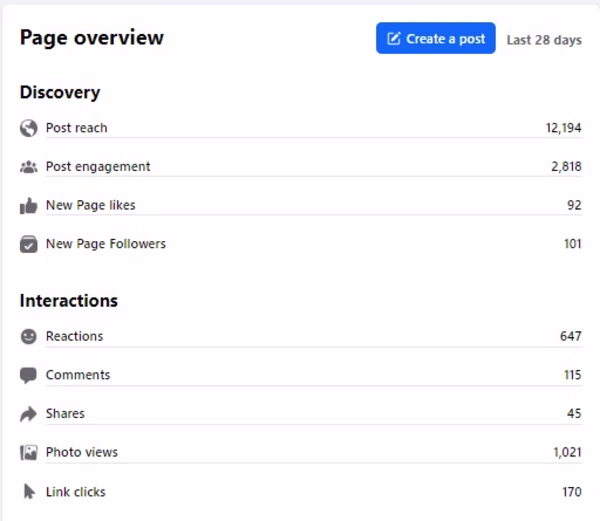Click the Page overview heading
This screenshot has width=600, height=521.
coord(92,38)
